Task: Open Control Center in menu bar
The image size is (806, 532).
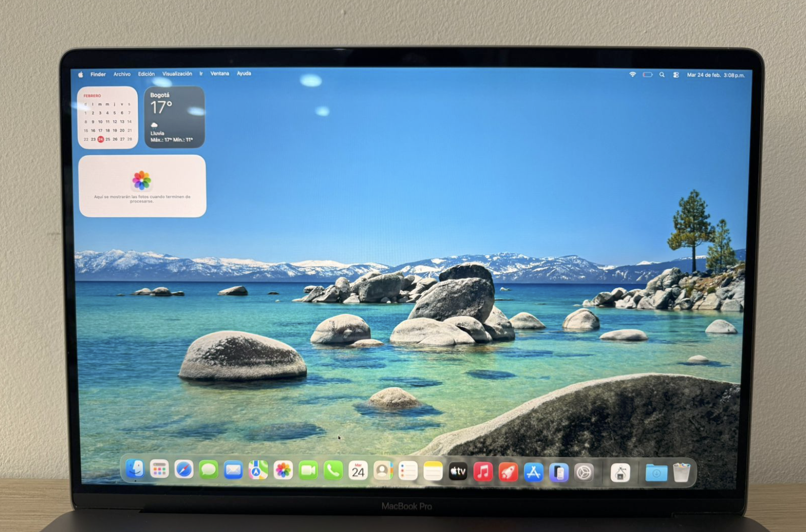Action: 676,75
